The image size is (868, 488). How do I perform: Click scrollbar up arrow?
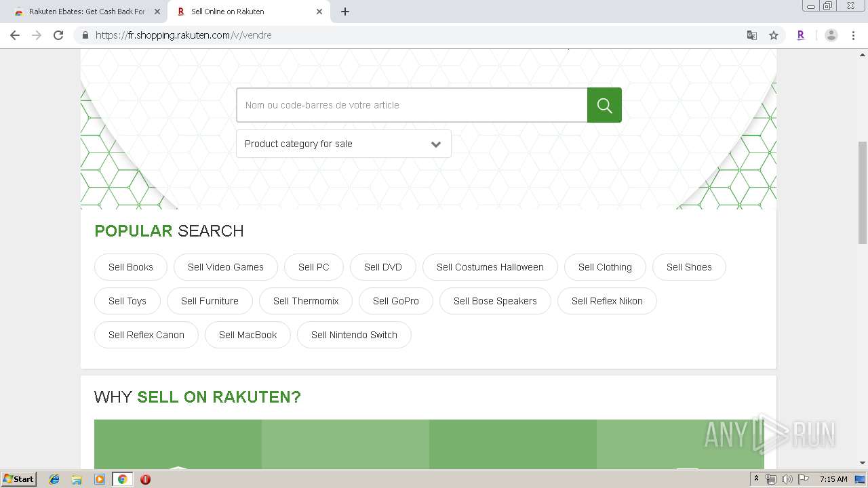863,54
